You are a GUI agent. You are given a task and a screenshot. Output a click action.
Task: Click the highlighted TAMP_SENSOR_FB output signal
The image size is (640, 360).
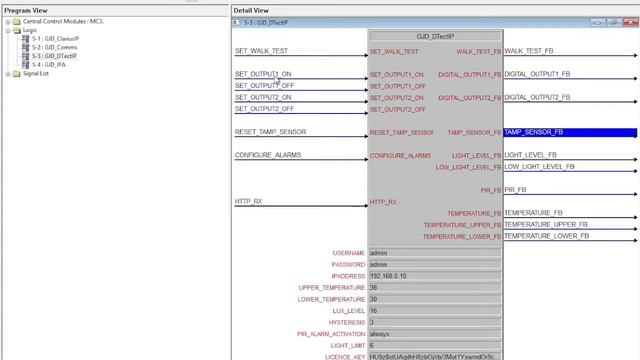(x=570, y=132)
